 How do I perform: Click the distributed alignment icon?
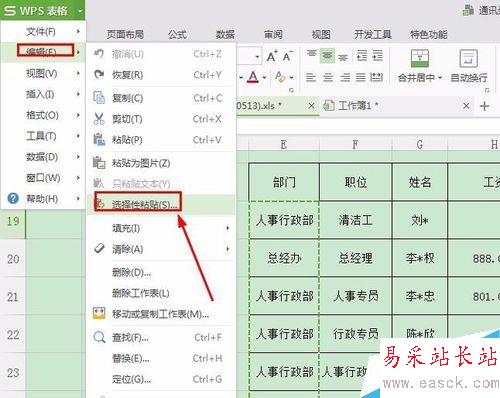pos(376,78)
